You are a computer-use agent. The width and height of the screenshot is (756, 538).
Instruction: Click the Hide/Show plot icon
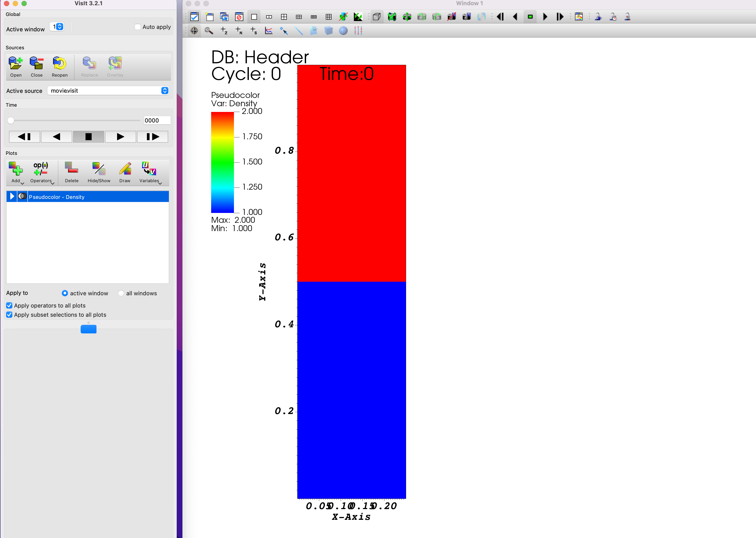(x=99, y=169)
